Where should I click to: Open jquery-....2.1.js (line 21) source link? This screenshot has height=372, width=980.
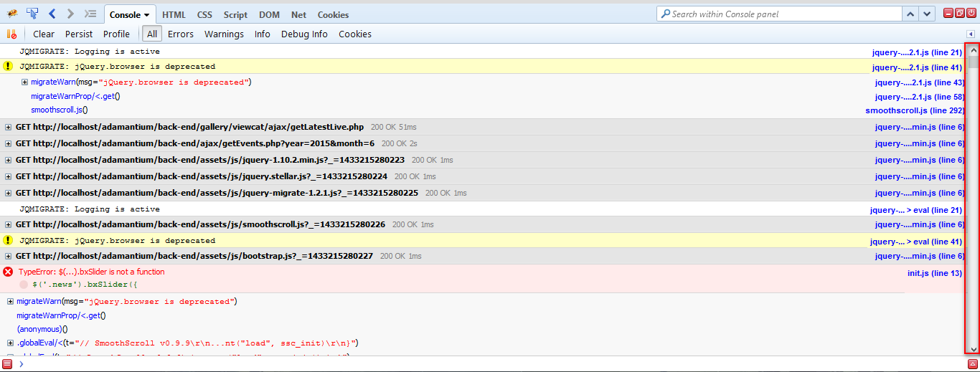917,52
